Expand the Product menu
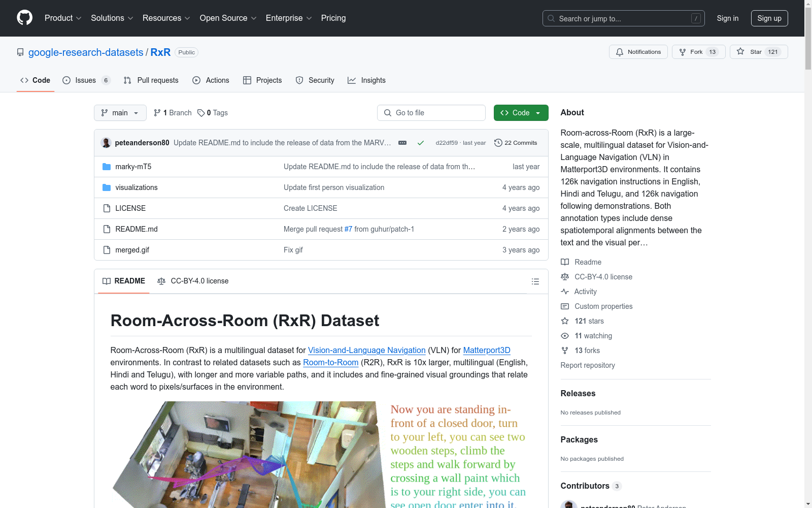812x508 pixels. [x=63, y=18]
